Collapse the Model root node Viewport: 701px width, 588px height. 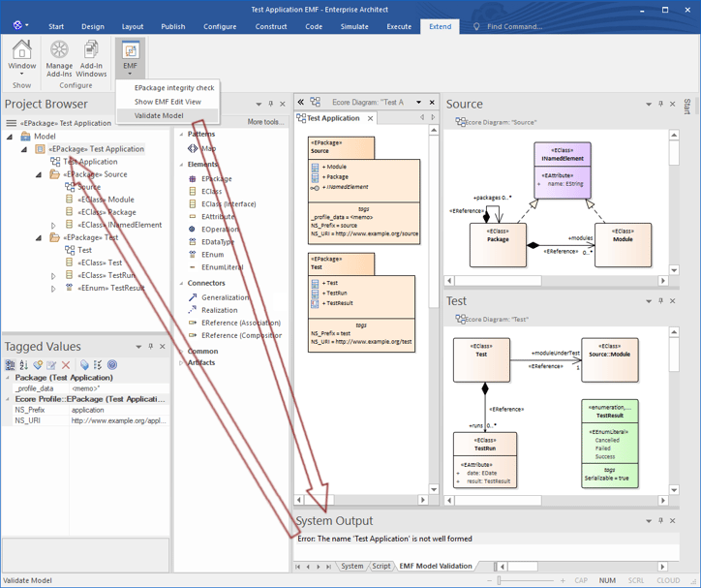[10, 137]
